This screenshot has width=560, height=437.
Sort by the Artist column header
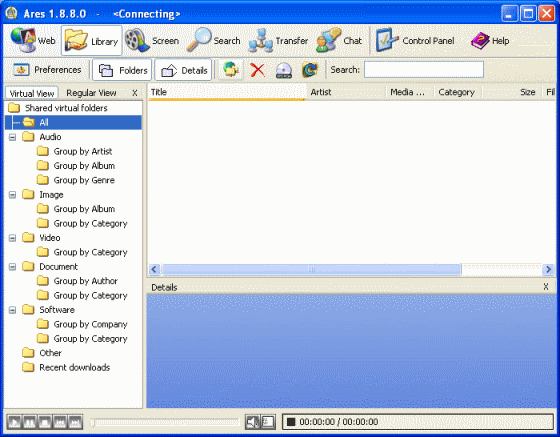(x=346, y=92)
